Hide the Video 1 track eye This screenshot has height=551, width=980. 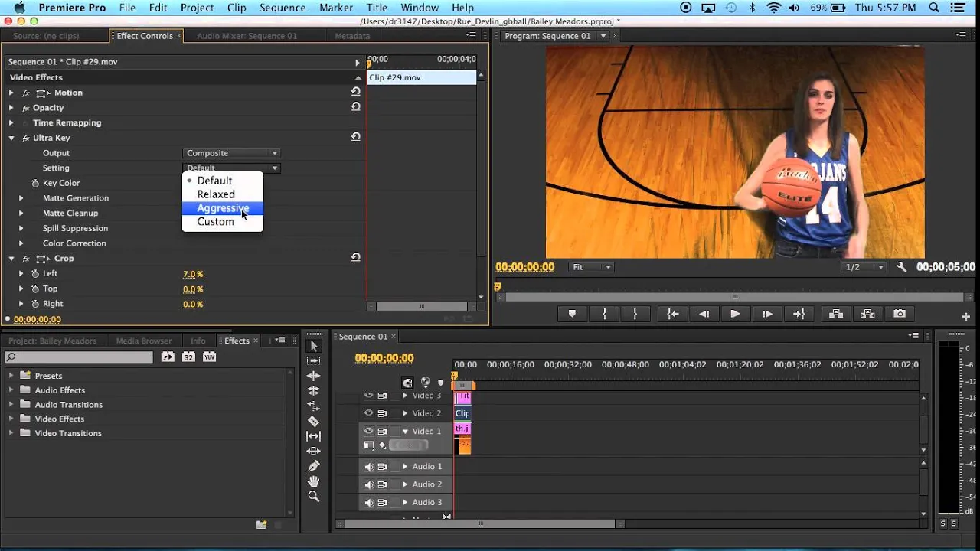[x=368, y=431]
